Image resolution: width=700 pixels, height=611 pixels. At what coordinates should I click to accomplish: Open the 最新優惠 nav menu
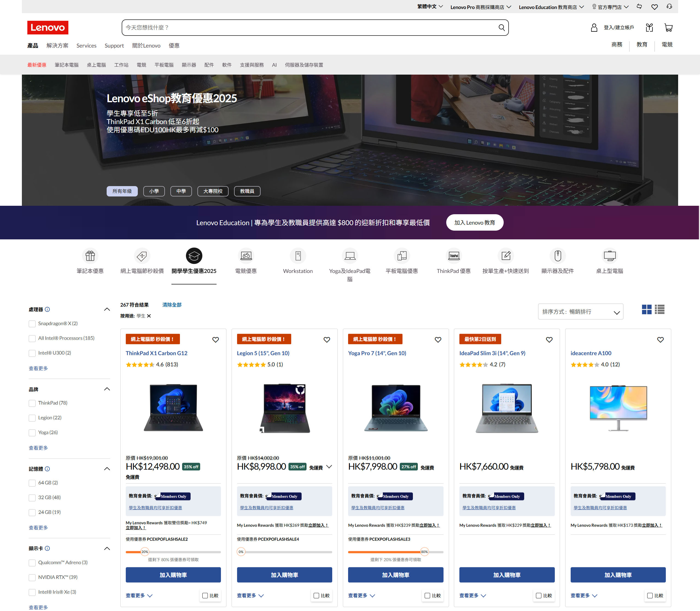[x=37, y=65]
